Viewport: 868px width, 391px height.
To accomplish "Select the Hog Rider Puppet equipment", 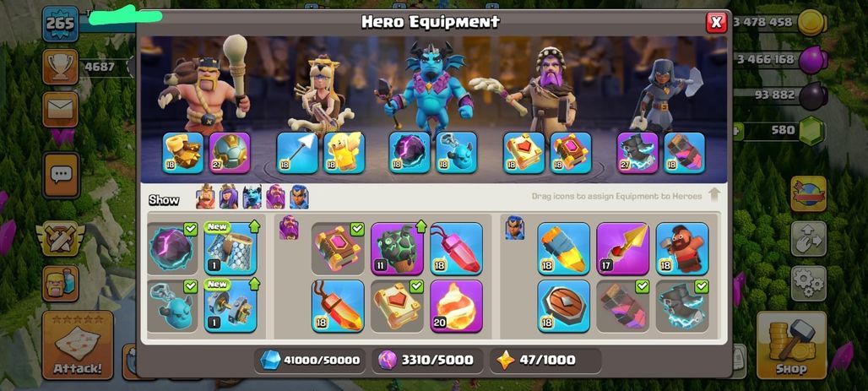I will click(x=682, y=248).
